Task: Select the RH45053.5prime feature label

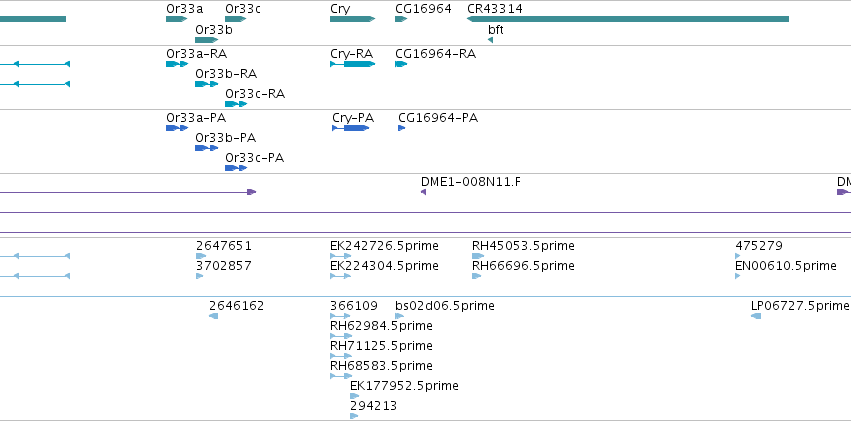Action: click(523, 245)
